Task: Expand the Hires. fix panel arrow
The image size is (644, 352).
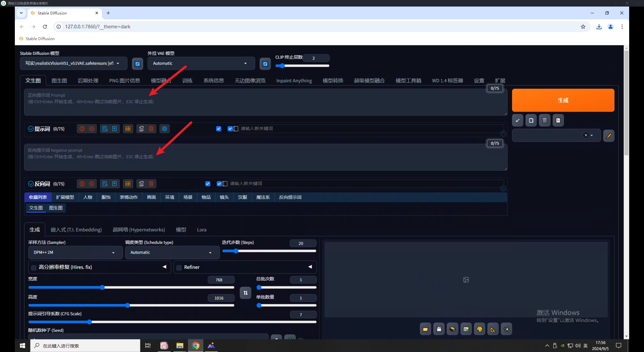Action: tap(165, 267)
